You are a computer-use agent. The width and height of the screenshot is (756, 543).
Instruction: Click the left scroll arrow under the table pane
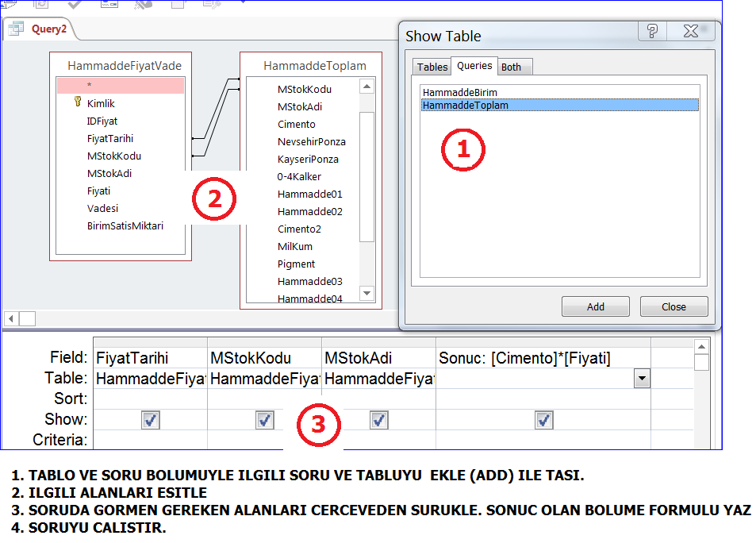point(10,318)
